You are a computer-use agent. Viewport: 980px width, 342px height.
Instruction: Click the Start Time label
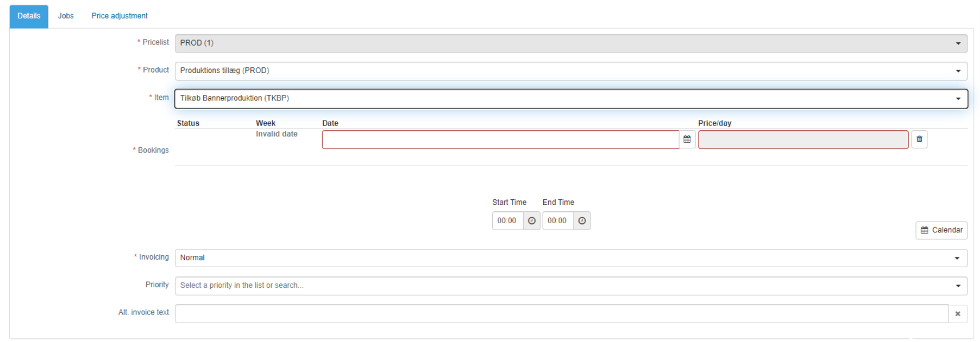(x=509, y=203)
